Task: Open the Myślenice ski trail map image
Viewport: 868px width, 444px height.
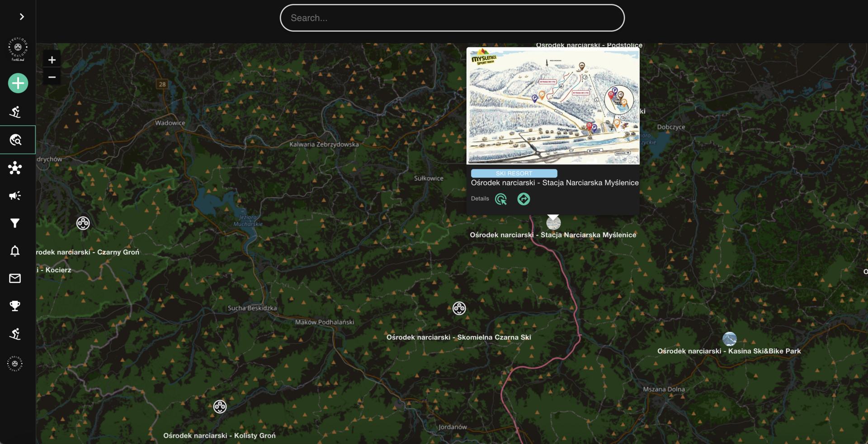Action: click(x=553, y=106)
